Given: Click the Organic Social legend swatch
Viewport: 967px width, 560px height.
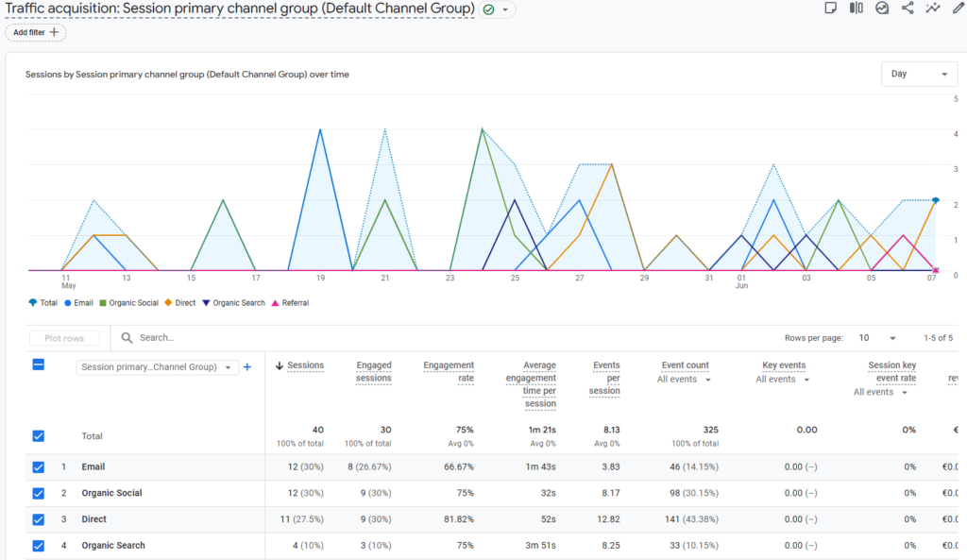Looking at the screenshot, I should coord(103,303).
